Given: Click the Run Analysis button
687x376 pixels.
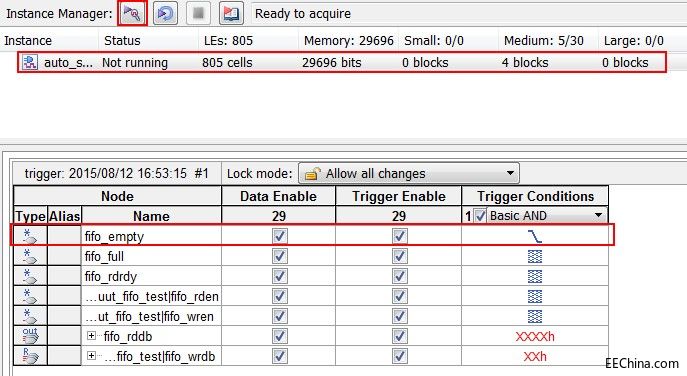Looking at the screenshot, I should tap(132, 14).
